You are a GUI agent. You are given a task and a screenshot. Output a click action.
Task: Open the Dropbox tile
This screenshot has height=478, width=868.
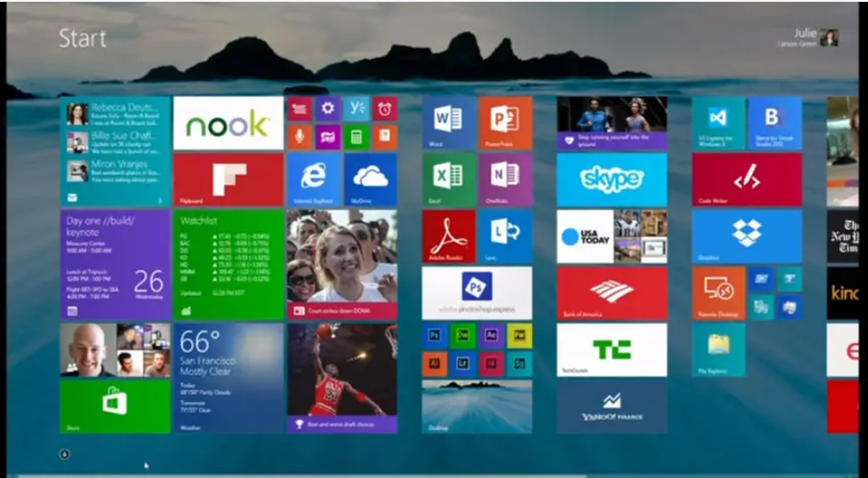[x=746, y=236]
